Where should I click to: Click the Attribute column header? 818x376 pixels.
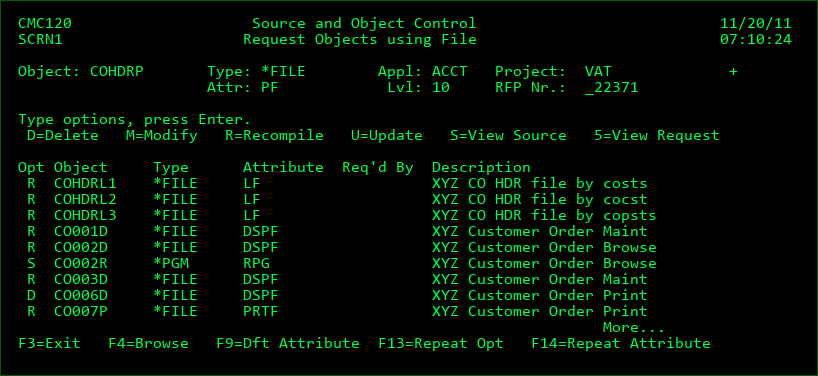(x=283, y=167)
